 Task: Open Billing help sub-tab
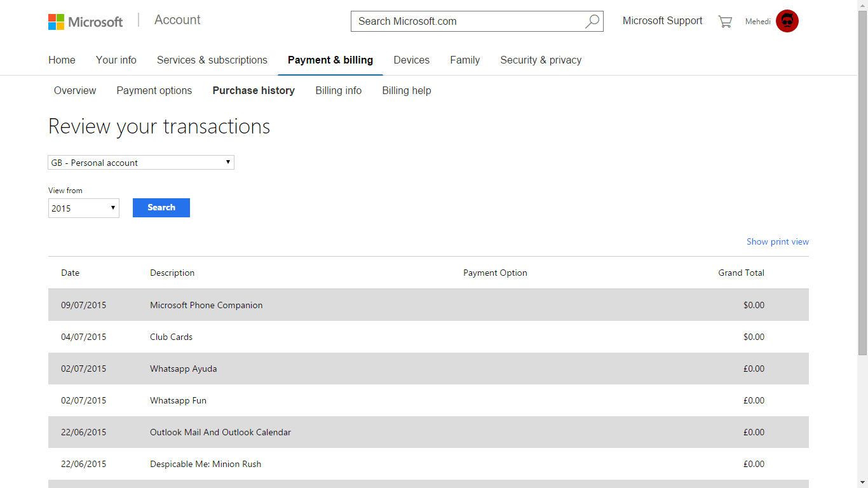click(x=407, y=90)
